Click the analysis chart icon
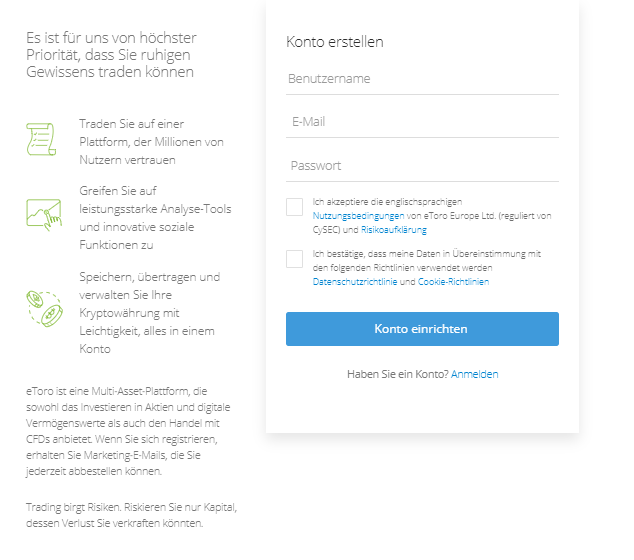This screenshot has width=634, height=560. 43,213
